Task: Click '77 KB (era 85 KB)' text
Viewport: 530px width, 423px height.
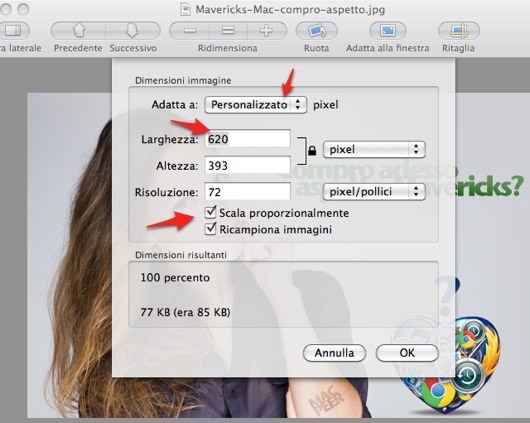Action: (185, 312)
